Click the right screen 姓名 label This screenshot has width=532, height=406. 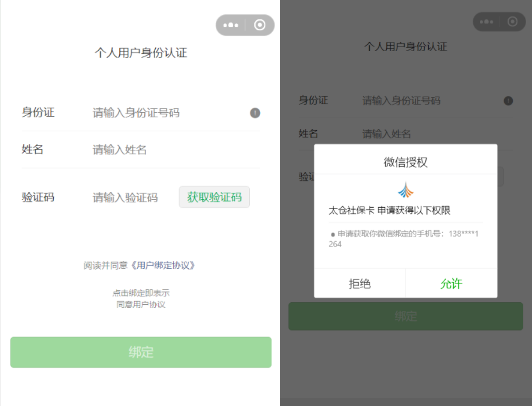pos(309,133)
